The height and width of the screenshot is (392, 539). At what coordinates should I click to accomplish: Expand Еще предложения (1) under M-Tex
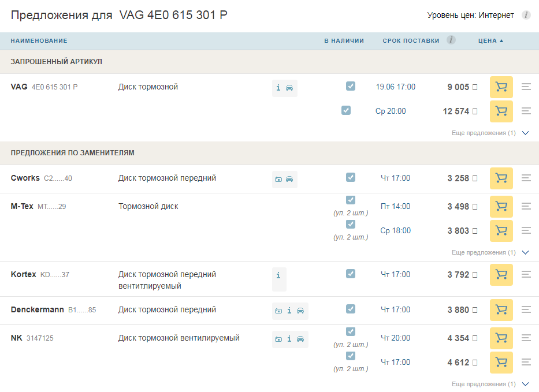tap(490, 252)
